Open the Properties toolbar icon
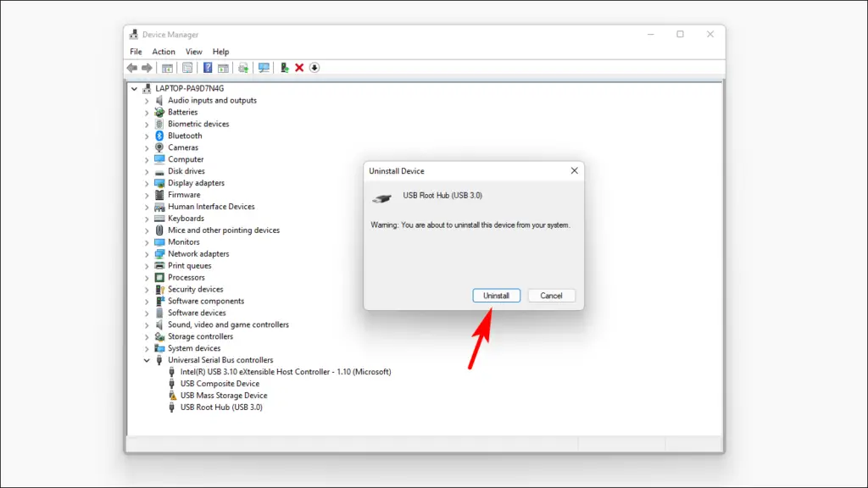This screenshot has height=488, width=868. click(x=187, y=68)
